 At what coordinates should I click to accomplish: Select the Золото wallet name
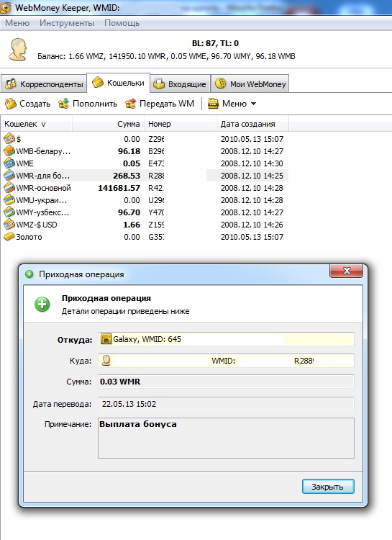click(x=29, y=237)
